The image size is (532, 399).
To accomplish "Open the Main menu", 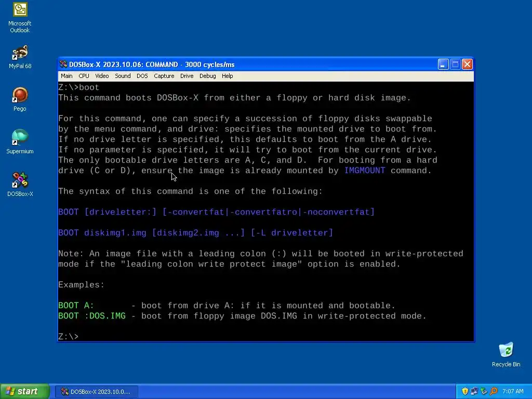I will point(66,76).
